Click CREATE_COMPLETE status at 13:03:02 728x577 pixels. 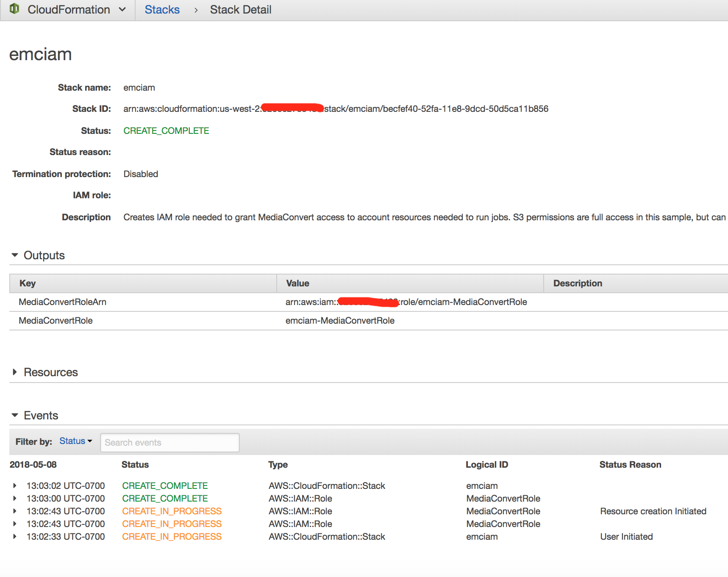[165, 485]
